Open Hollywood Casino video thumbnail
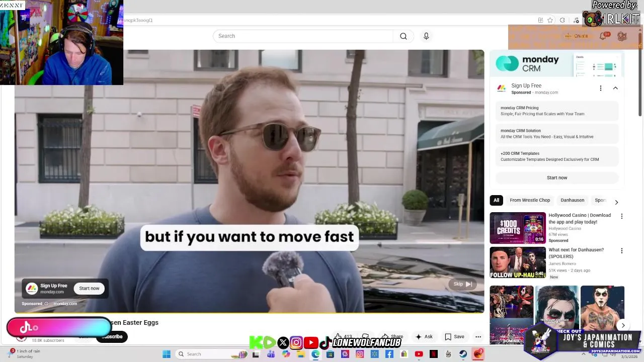644x362 pixels. tap(518, 228)
